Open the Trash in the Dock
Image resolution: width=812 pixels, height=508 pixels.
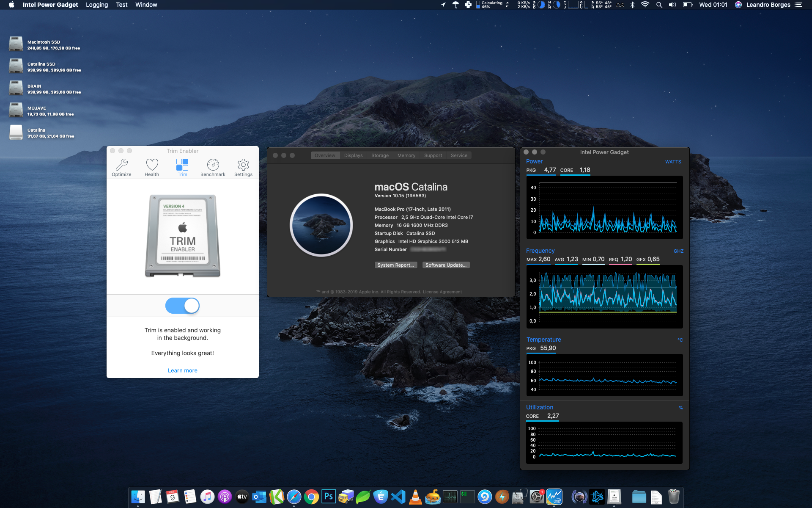click(x=673, y=497)
